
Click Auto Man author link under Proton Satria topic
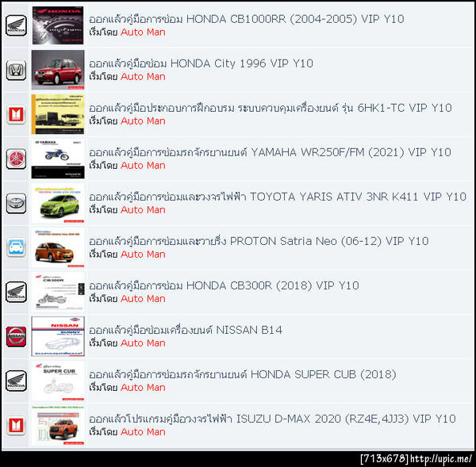143,255
